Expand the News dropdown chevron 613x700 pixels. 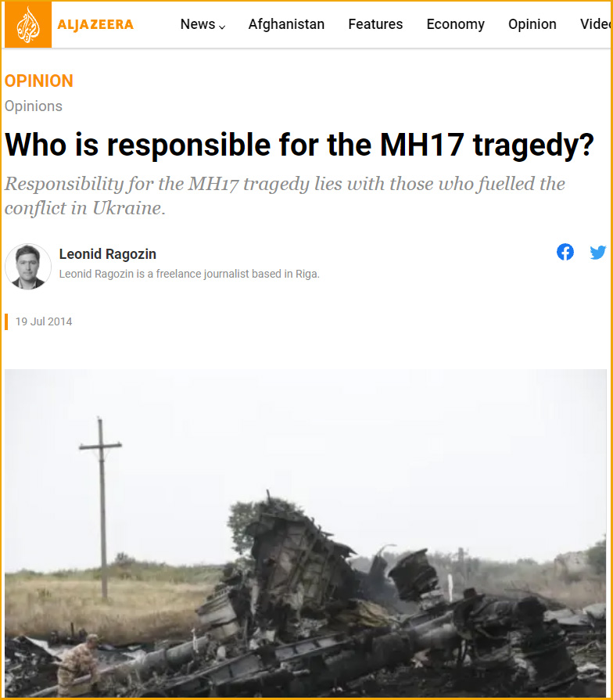tap(222, 27)
